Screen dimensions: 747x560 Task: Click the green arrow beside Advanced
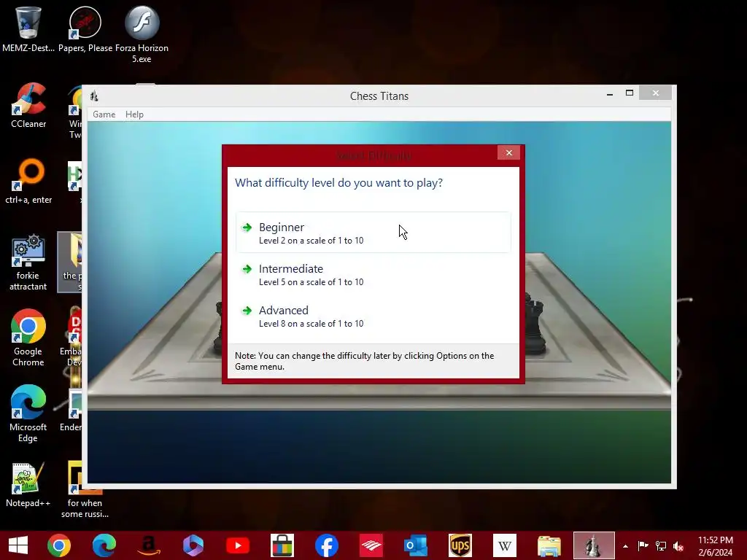(247, 311)
